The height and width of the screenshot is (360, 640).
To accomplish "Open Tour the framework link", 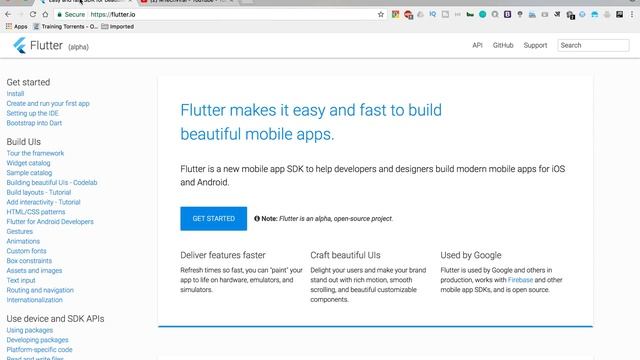I will click(35, 153).
